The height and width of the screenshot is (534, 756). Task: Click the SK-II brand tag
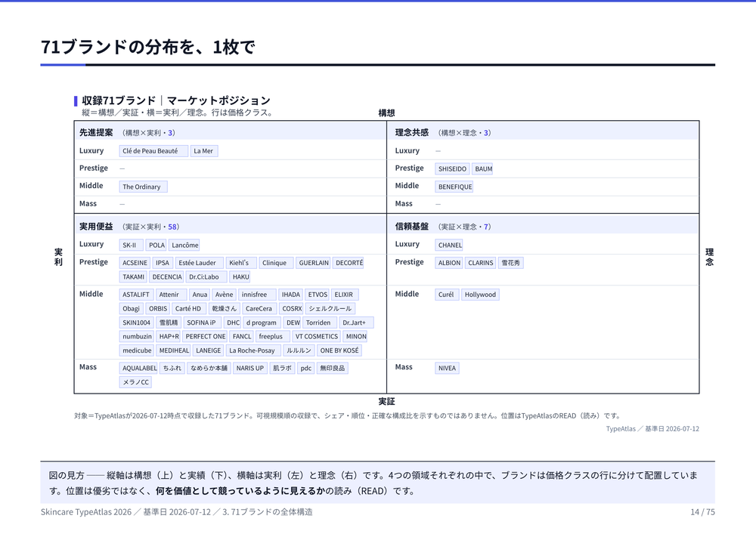[x=131, y=245]
